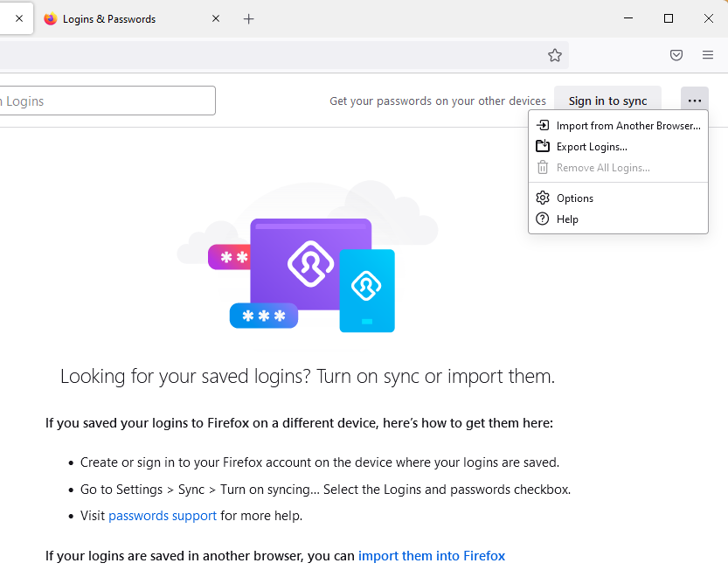Minimize the Firefox window
The width and height of the screenshot is (728, 570).
point(628,18)
